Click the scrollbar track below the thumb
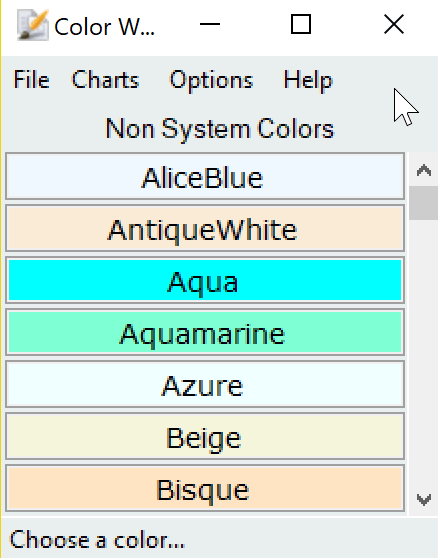The width and height of the screenshot is (438, 558). [423, 351]
